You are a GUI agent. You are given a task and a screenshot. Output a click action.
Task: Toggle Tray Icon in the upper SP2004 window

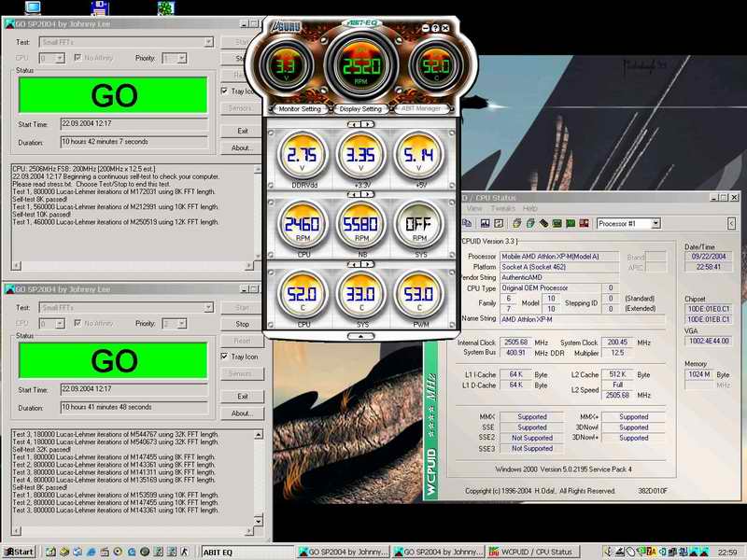point(224,91)
